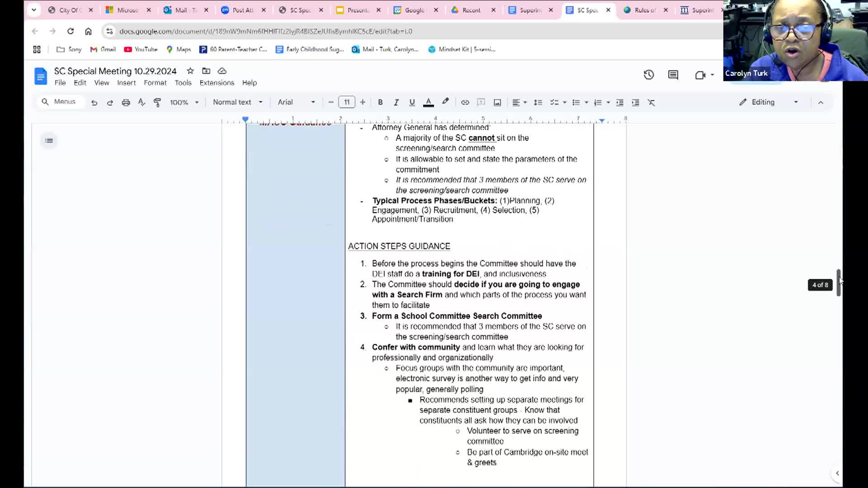Viewport: 868px width, 488px height.
Task: Click the Redo arrow in toolbar
Action: (110, 103)
